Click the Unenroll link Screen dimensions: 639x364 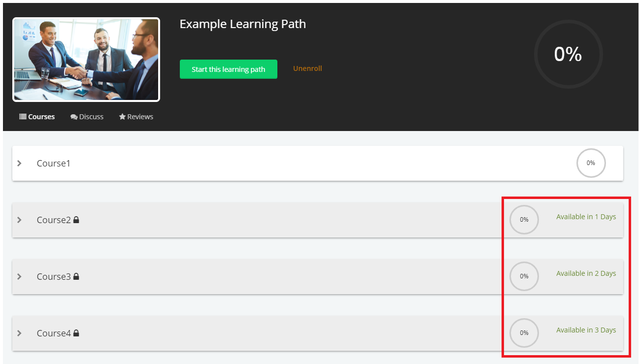tap(307, 68)
